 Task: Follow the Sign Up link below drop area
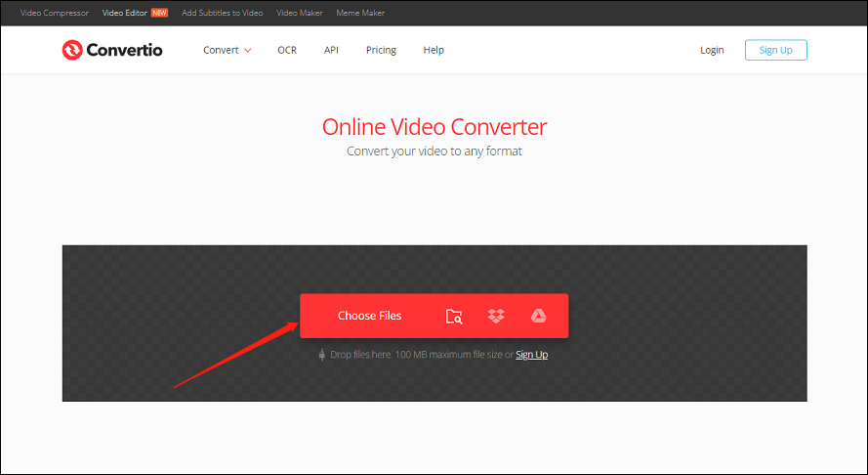point(531,354)
